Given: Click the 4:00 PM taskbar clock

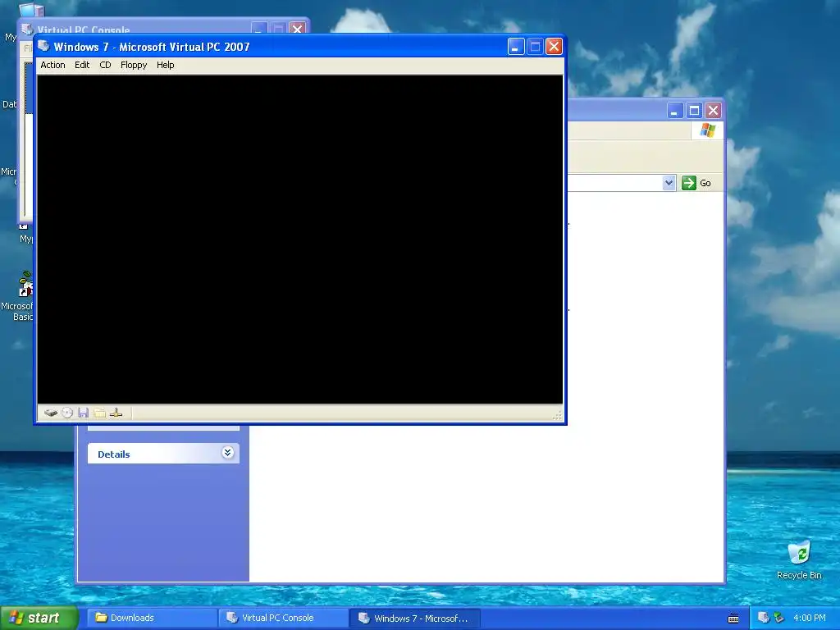Looking at the screenshot, I should 810,618.
